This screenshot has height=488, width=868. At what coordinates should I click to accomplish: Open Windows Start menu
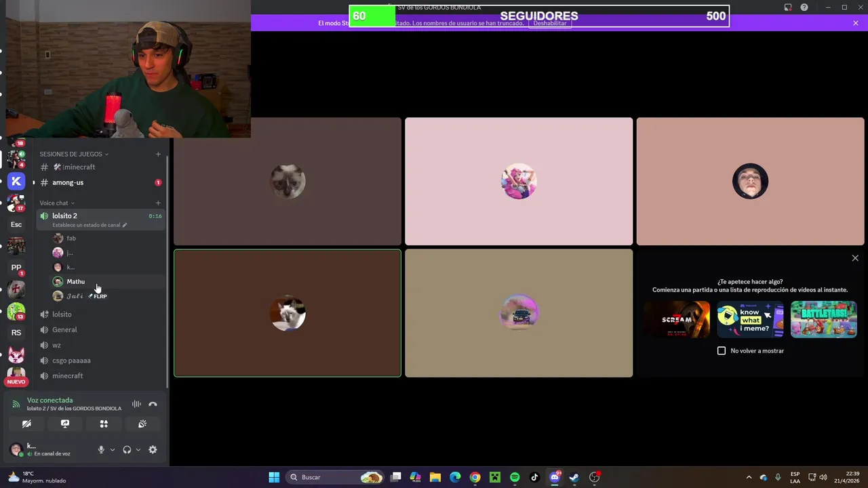274,477
